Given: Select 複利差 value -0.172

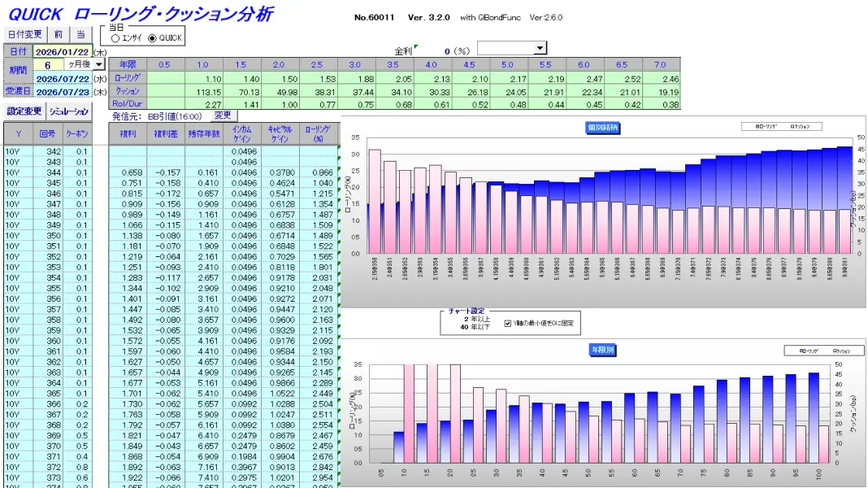Looking at the screenshot, I should click(166, 194).
